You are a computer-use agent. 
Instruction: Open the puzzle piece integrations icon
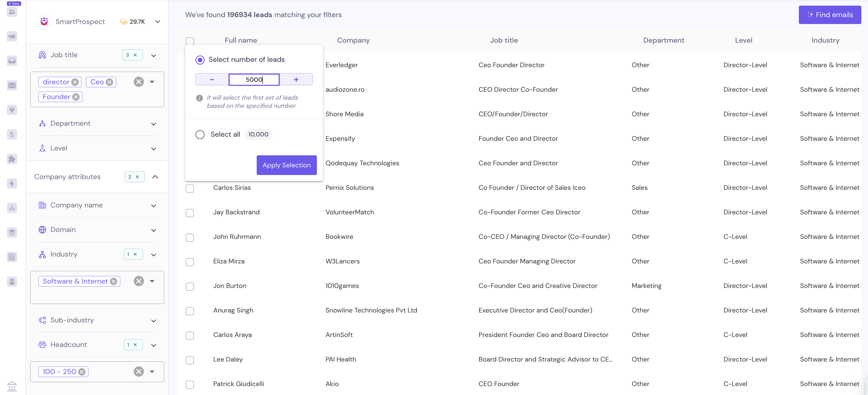pos(12,159)
